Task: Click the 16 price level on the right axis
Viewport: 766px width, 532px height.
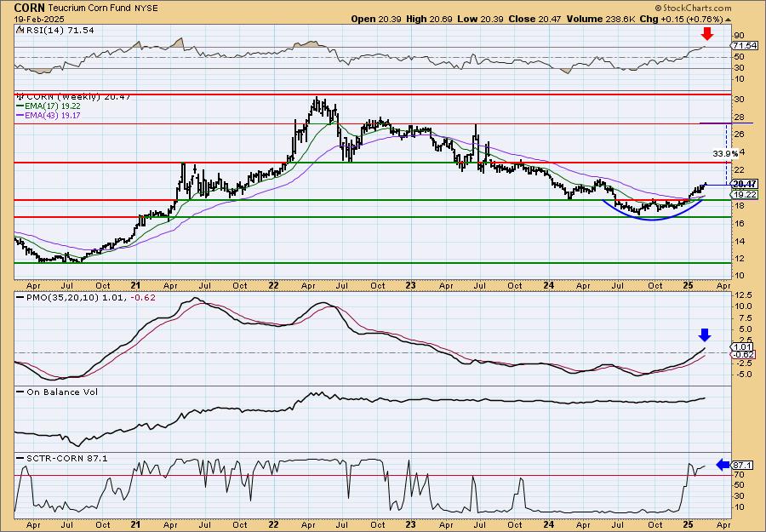Action: click(738, 223)
